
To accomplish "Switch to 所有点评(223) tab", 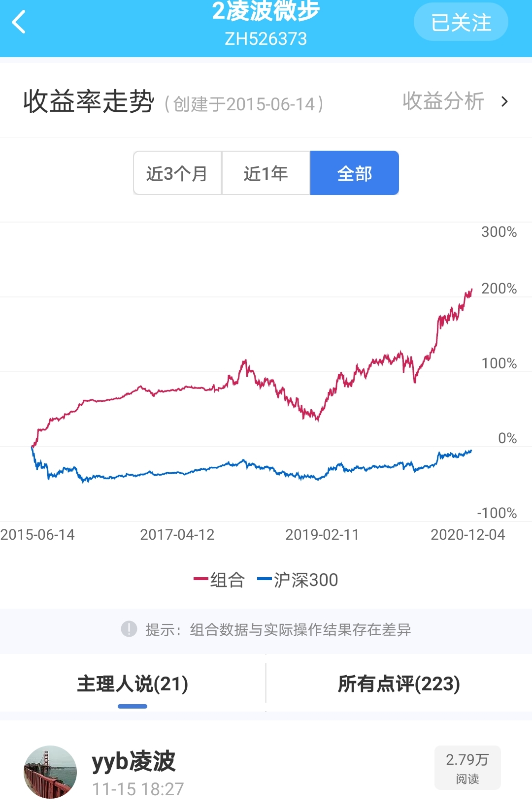I will (x=399, y=684).
